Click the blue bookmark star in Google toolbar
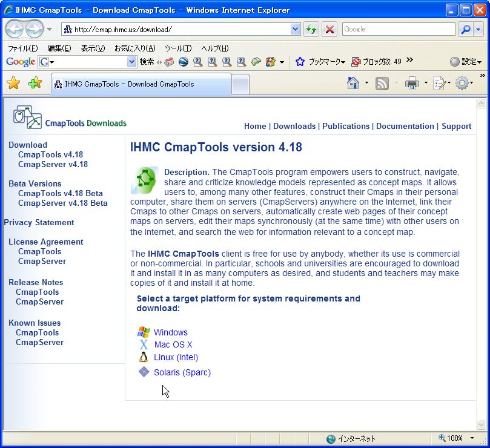This screenshot has width=490, height=448. (x=300, y=62)
